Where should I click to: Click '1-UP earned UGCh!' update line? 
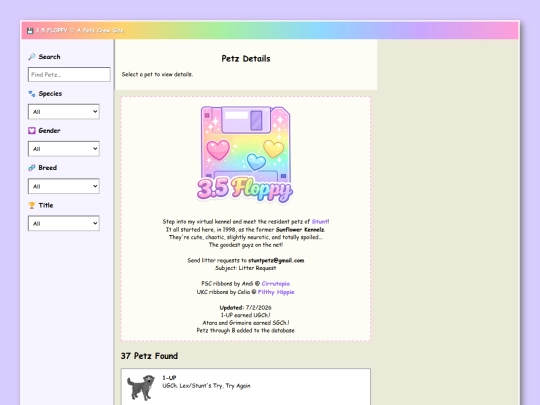click(246, 315)
